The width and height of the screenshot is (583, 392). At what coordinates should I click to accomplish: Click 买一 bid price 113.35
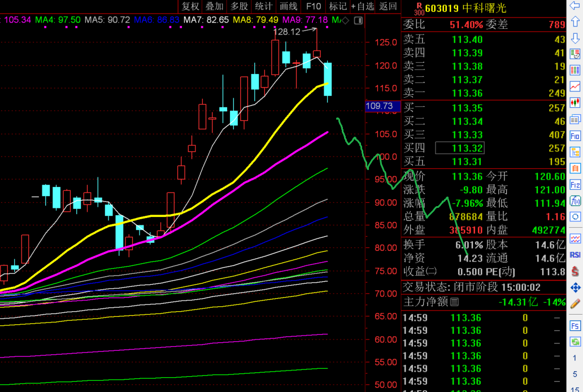tap(467, 108)
